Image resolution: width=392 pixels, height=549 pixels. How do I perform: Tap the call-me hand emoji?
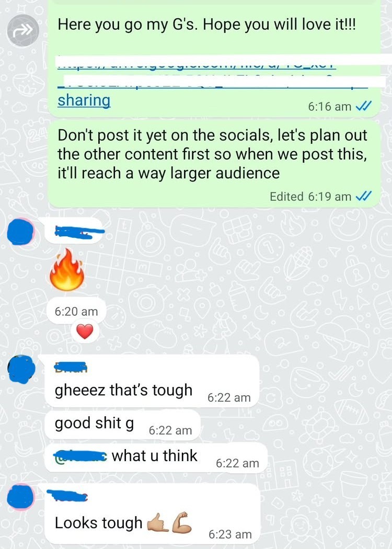point(158,523)
